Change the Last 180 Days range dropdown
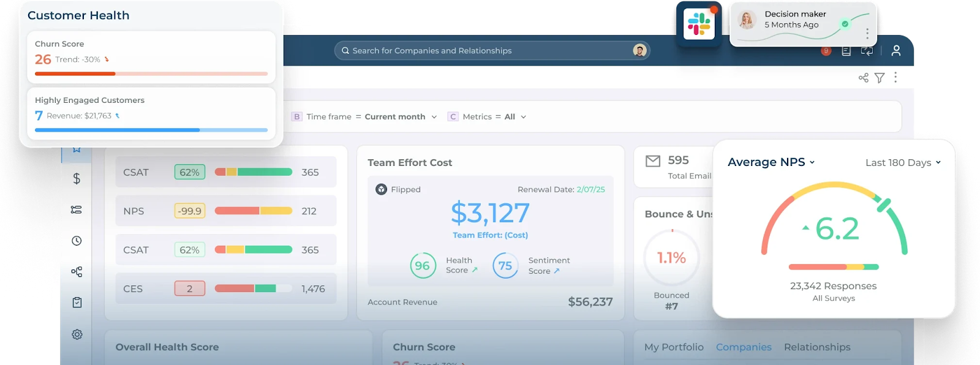 [x=903, y=162]
